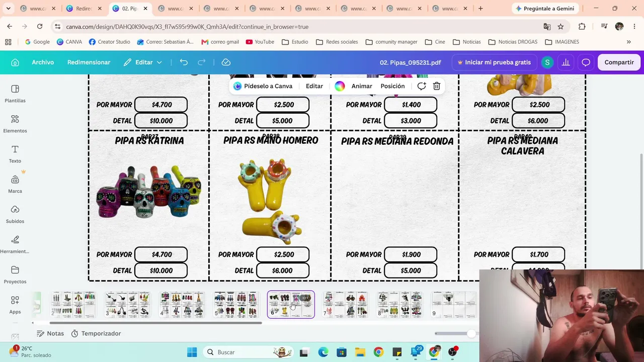Select the PIPA RS KATRINA title text
644x362 pixels.
[149, 141]
